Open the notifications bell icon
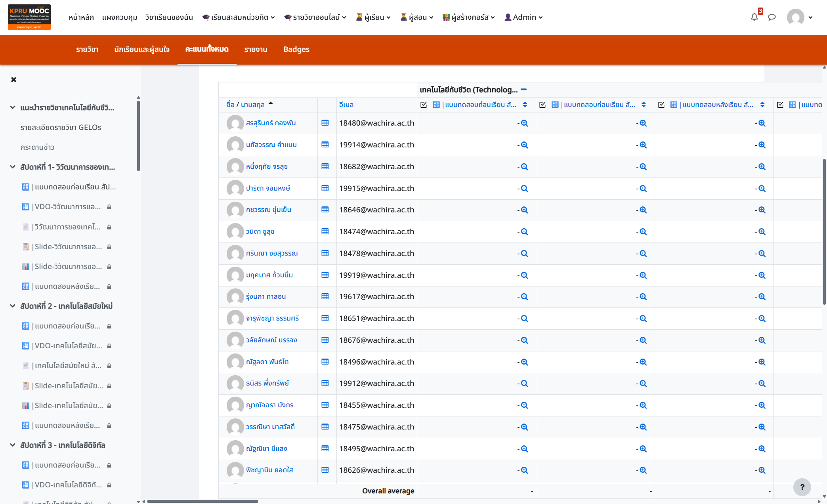This screenshot has width=827, height=504. pos(754,17)
